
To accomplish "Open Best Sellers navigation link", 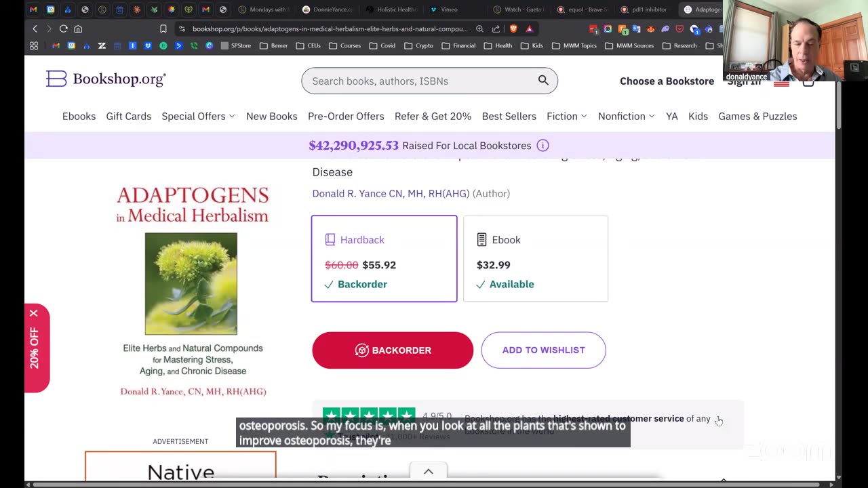I will point(509,116).
